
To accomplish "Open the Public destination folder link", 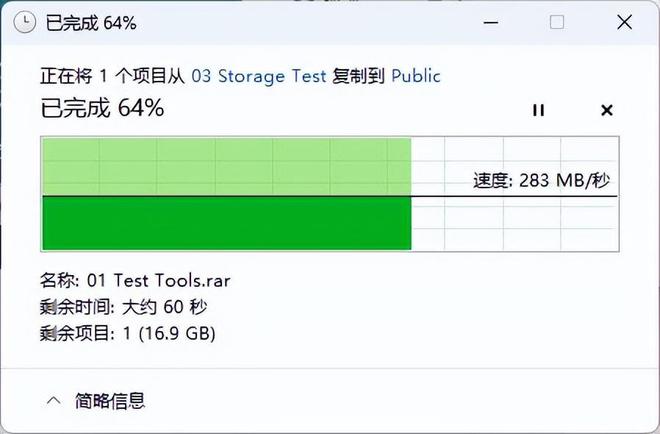I will (x=415, y=76).
